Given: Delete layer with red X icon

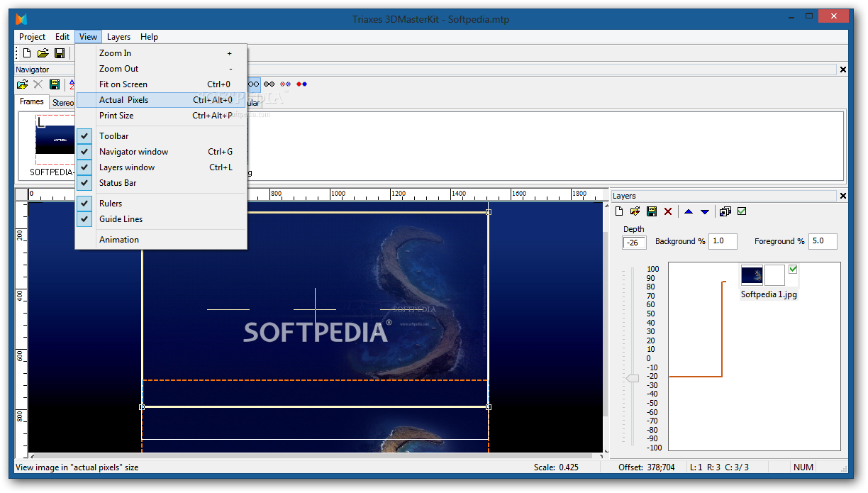Looking at the screenshot, I should pyautogui.click(x=668, y=211).
